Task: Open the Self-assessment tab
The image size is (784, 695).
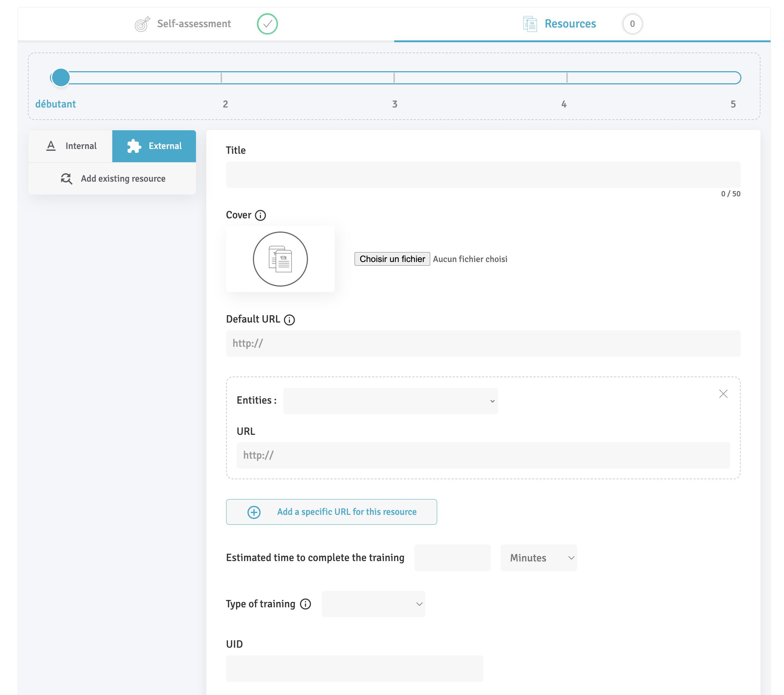Action: click(194, 24)
